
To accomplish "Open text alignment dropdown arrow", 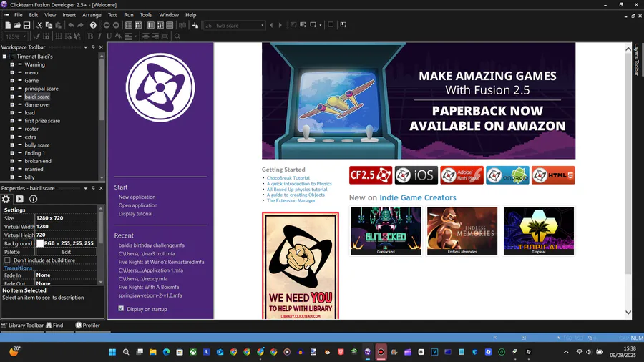I will point(135,36).
